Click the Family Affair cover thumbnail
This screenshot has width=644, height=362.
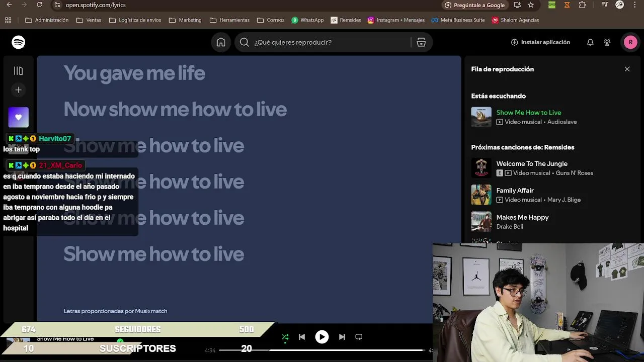coord(481,195)
